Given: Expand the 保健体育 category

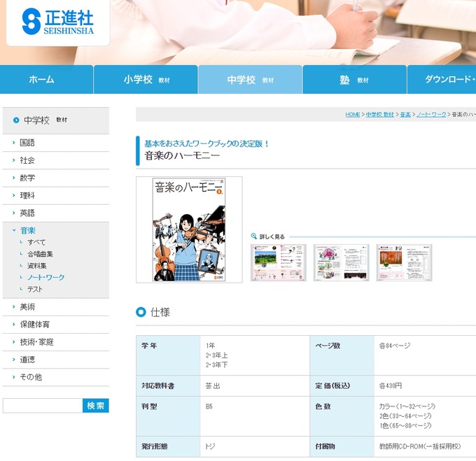Looking at the screenshot, I should coord(55,325).
